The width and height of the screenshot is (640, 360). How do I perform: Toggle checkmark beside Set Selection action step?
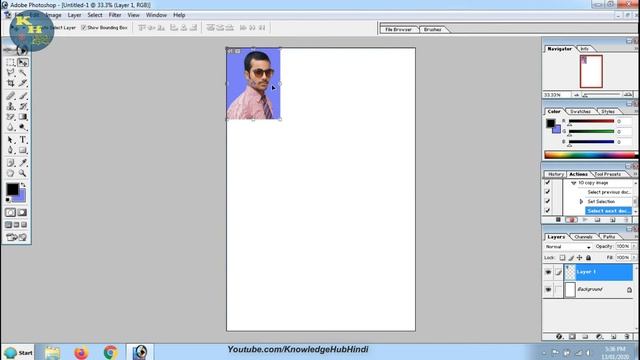pyautogui.click(x=547, y=201)
